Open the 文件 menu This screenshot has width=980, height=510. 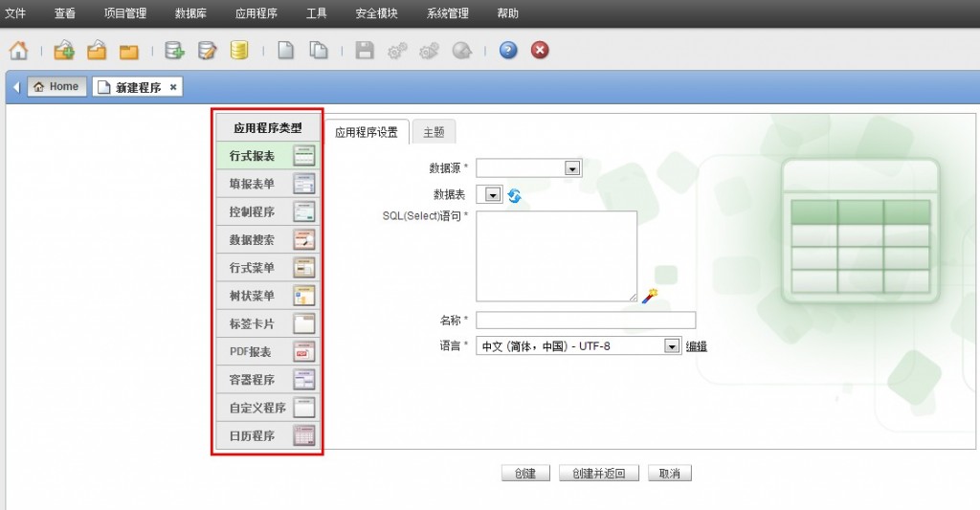[x=15, y=13]
